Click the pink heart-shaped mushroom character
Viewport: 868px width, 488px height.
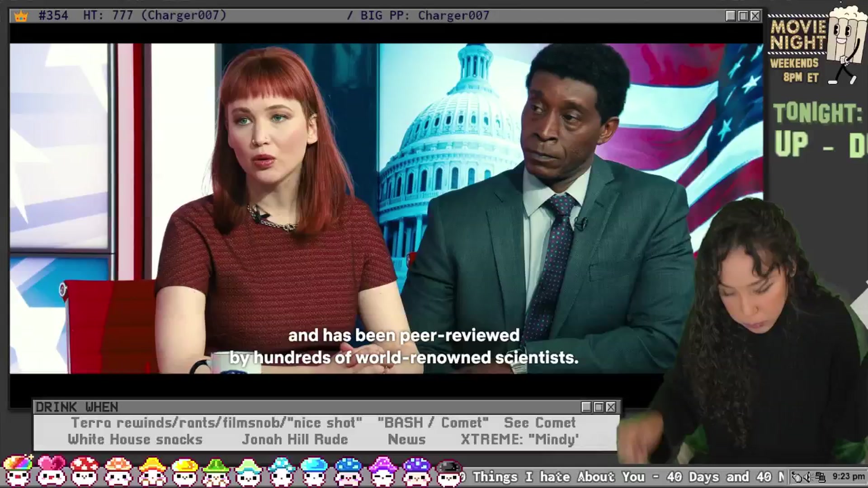tap(51, 471)
